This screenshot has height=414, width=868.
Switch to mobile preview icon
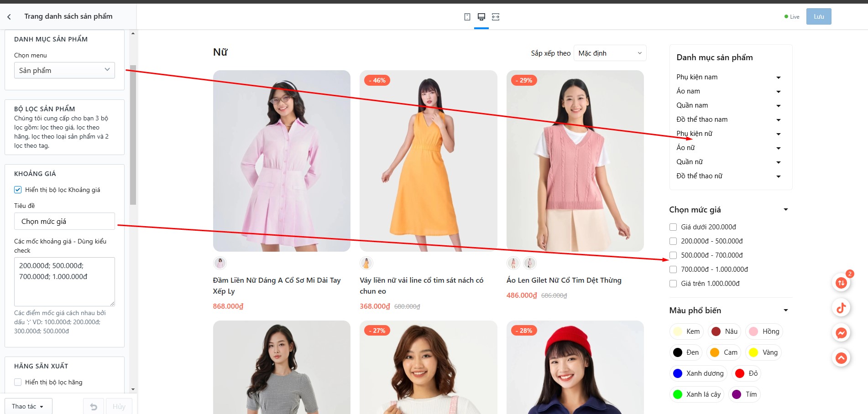click(467, 17)
